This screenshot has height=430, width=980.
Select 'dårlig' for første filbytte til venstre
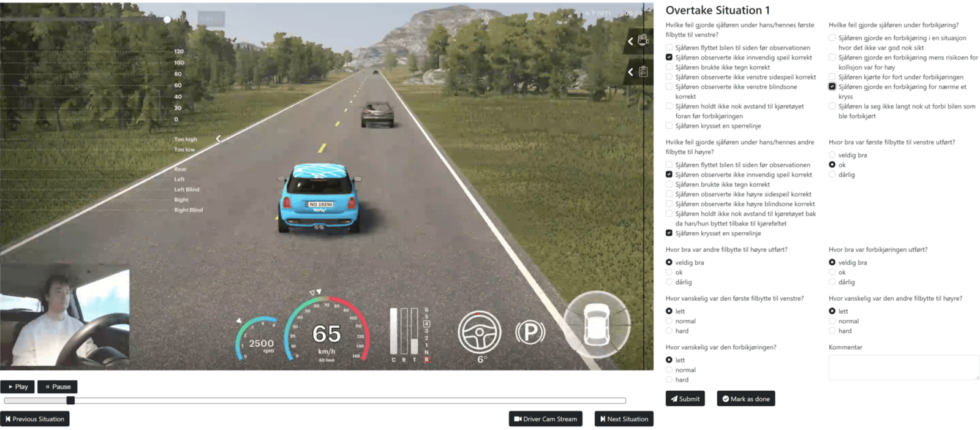[832, 175]
